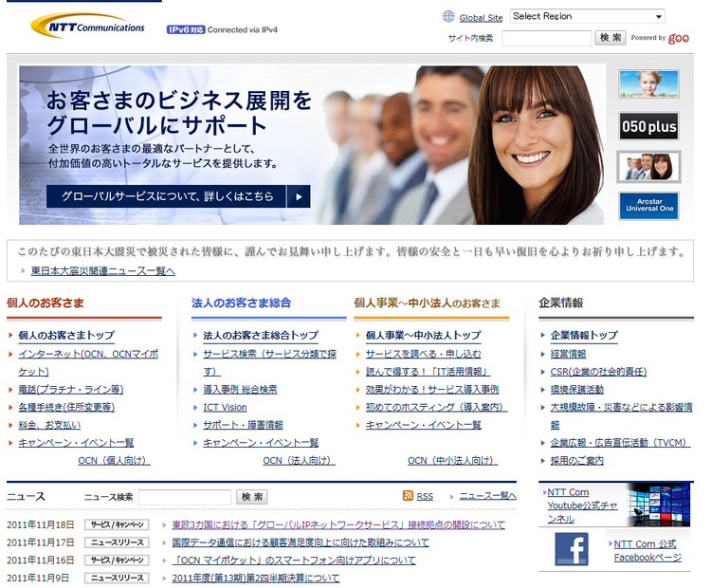Select the child photo banner thumbnail

648,83
